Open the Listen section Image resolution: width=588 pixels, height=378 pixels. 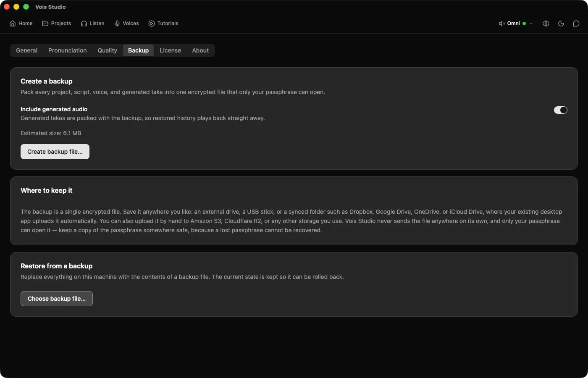pyautogui.click(x=93, y=24)
